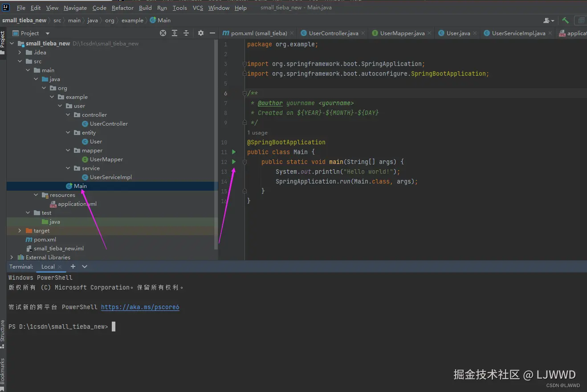
Task: Open the aka.ms/pscore6 link in terminal
Action: (140, 307)
